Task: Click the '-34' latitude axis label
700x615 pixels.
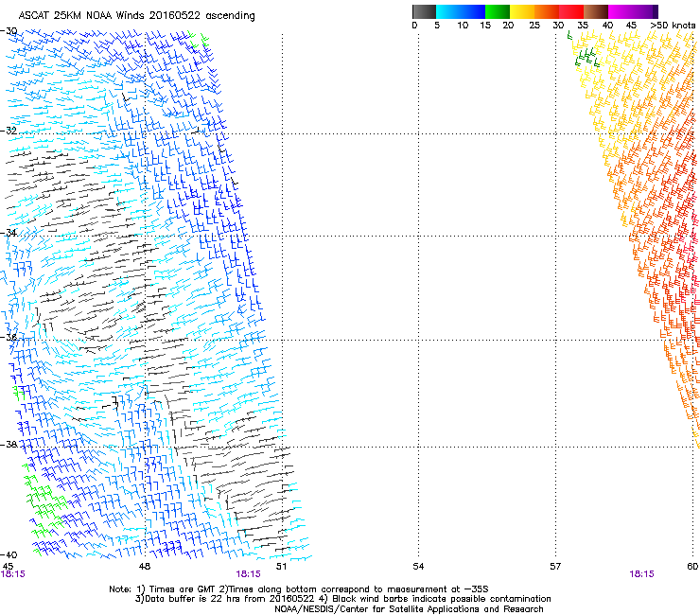Action: (x=9, y=233)
